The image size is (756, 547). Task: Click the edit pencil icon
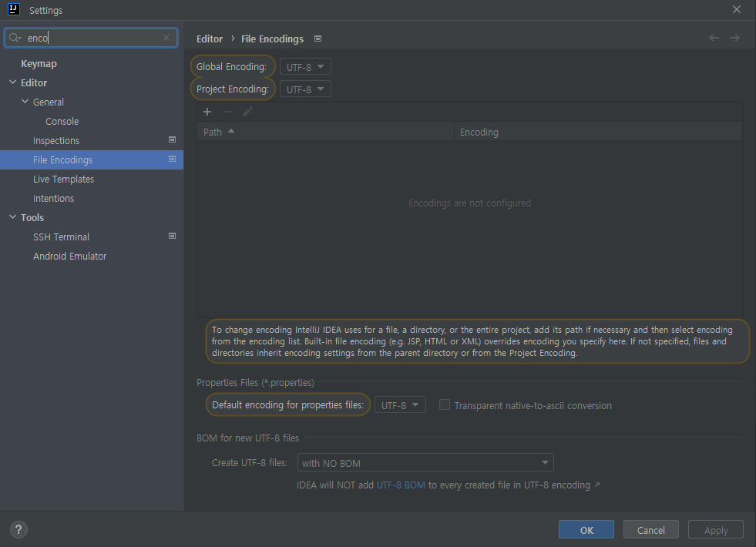(247, 112)
